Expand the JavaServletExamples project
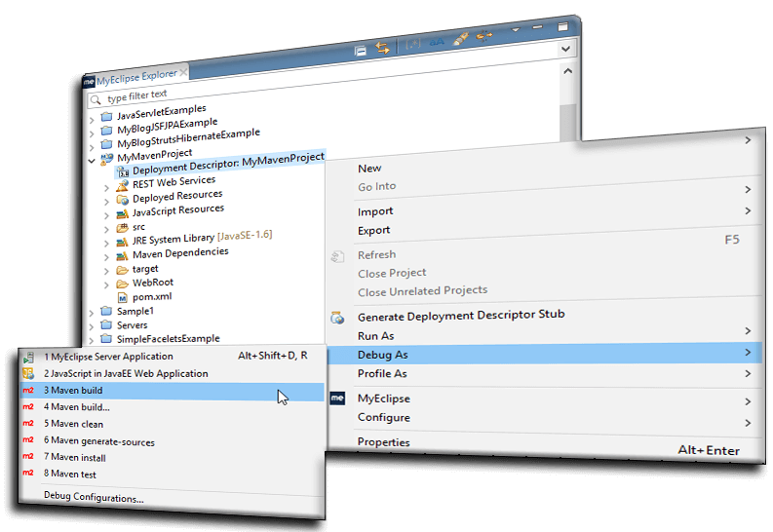The image size is (773, 532). [x=92, y=119]
